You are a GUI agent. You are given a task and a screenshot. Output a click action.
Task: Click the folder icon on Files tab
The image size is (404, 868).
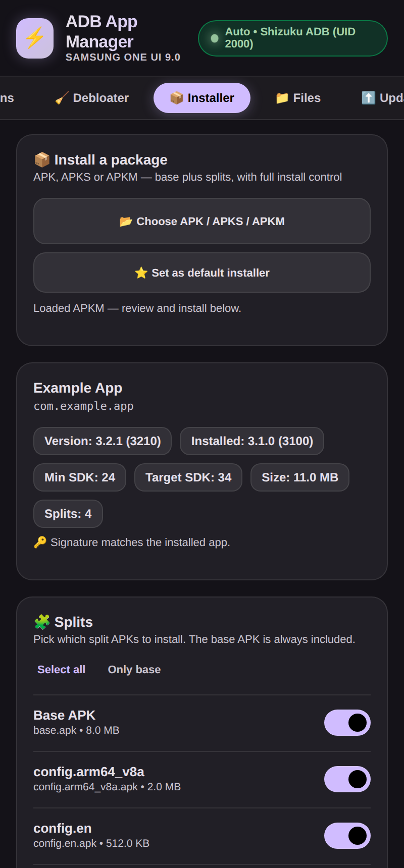click(x=282, y=98)
